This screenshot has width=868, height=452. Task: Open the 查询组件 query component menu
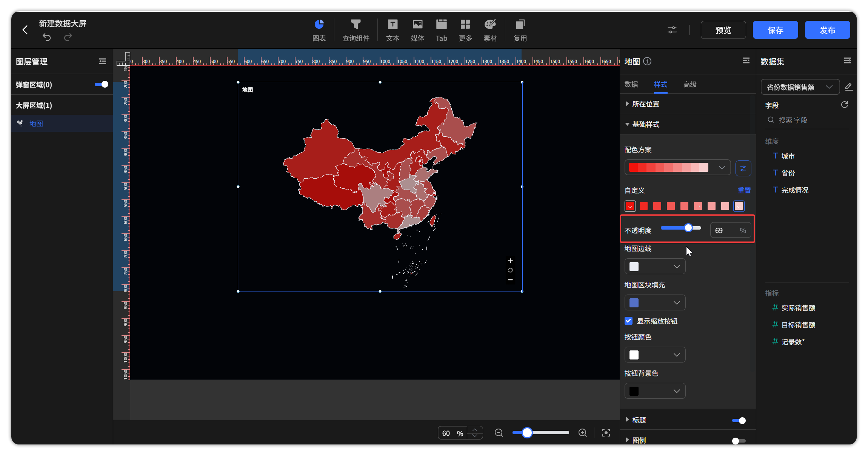(356, 30)
